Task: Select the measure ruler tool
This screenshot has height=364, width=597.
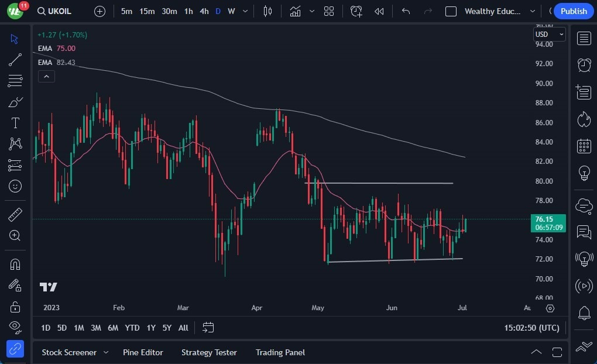Action: tap(15, 215)
